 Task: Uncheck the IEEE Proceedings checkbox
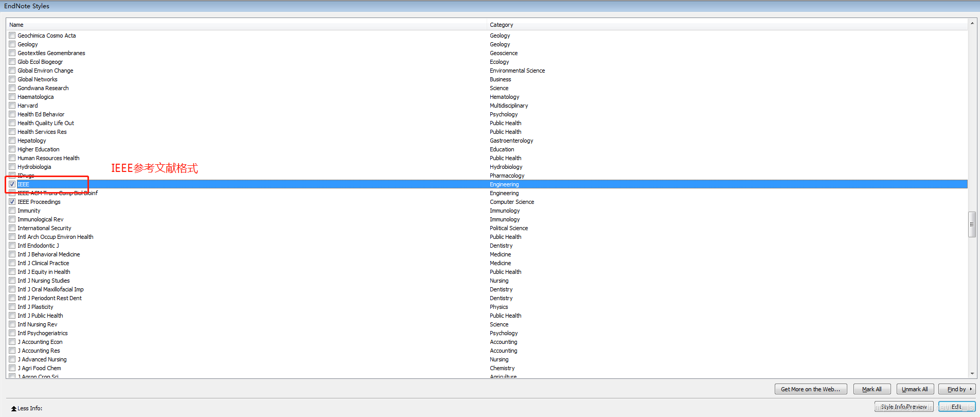[12, 202]
